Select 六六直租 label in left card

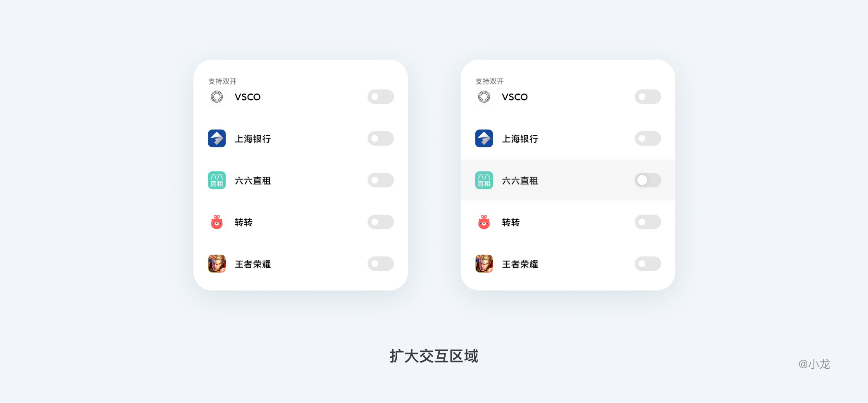coord(253,181)
